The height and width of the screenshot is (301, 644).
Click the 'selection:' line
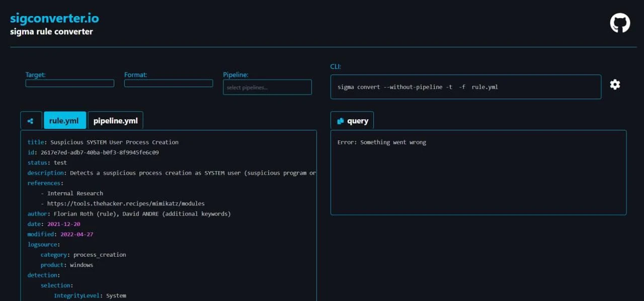click(57, 285)
